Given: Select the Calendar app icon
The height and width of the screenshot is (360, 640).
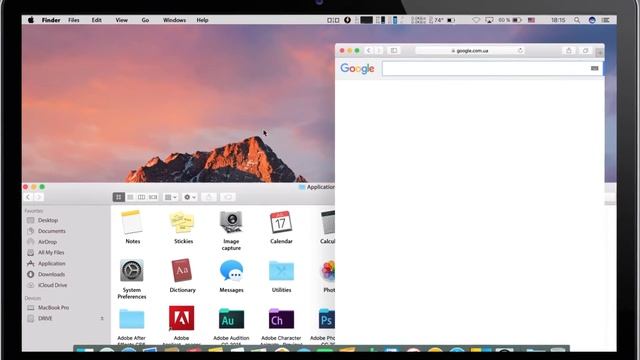Looking at the screenshot, I should (x=281, y=222).
